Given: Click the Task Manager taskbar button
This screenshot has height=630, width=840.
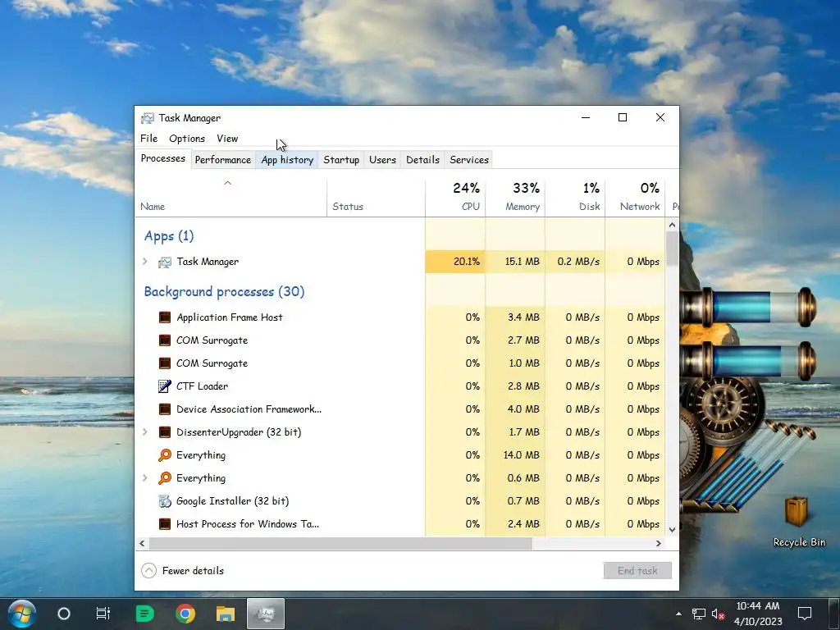Looking at the screenshot, I should 266,614.
